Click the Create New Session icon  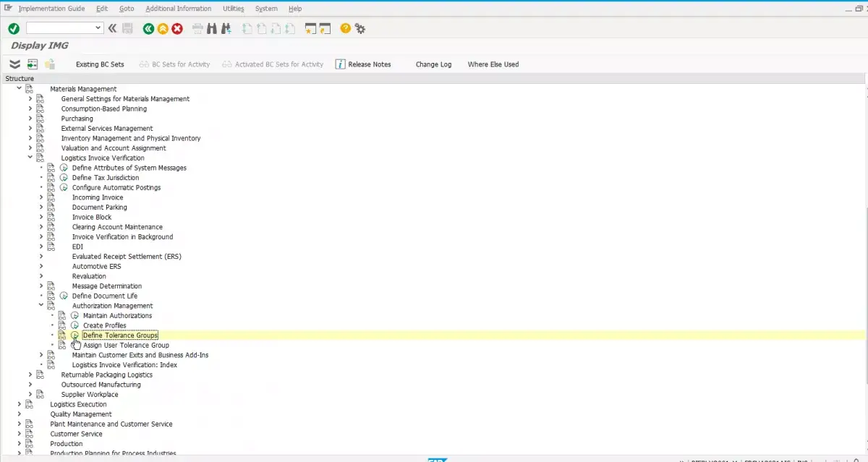[x=311, y=28]
